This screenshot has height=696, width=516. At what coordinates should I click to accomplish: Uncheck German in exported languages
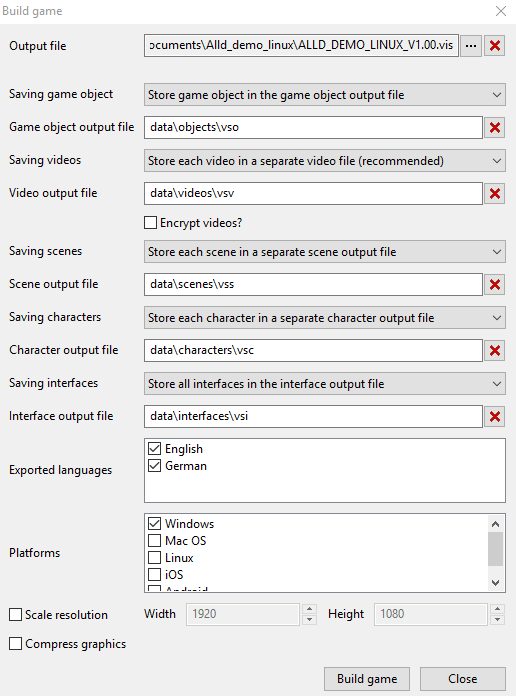click(155, 466)
